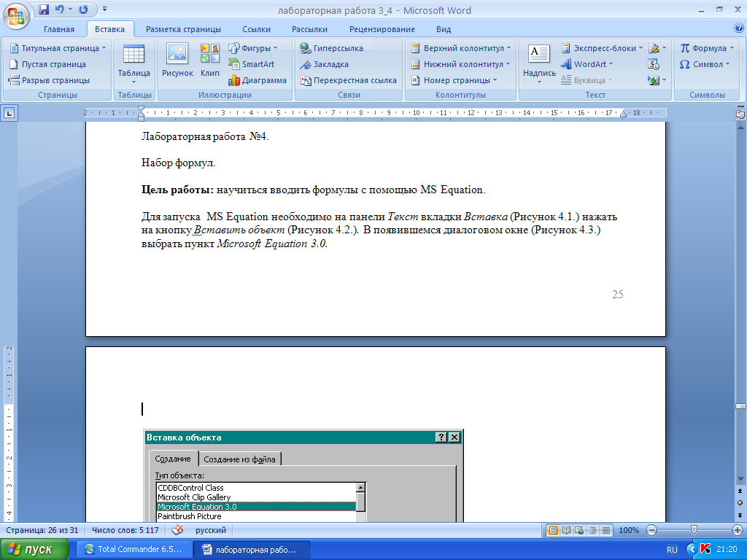Click the tab stop selector left of the ruler
Screen dimensions: 747x560
(x=9, y=113)
